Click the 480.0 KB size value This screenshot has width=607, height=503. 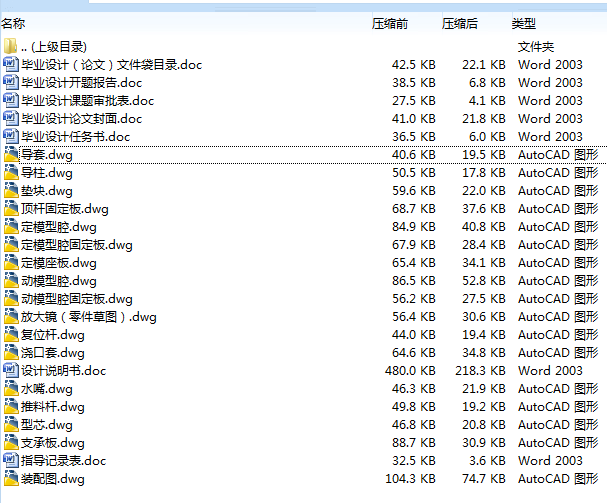[410, 371]
